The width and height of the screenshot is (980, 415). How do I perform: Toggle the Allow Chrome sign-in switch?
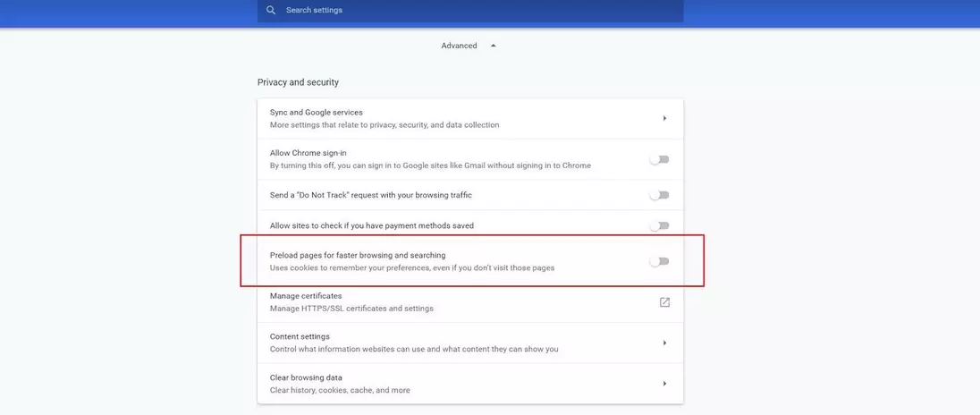tap(659, 159)
